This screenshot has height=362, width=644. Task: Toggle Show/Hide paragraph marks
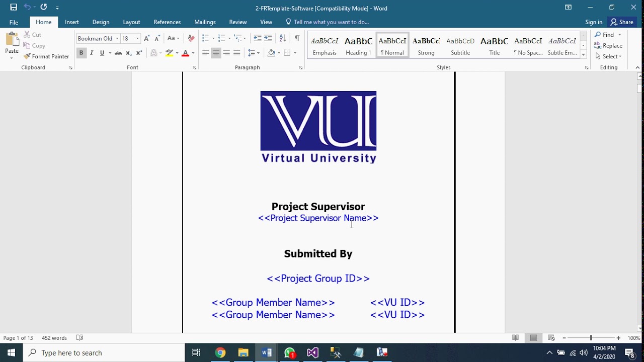(297, 38)
